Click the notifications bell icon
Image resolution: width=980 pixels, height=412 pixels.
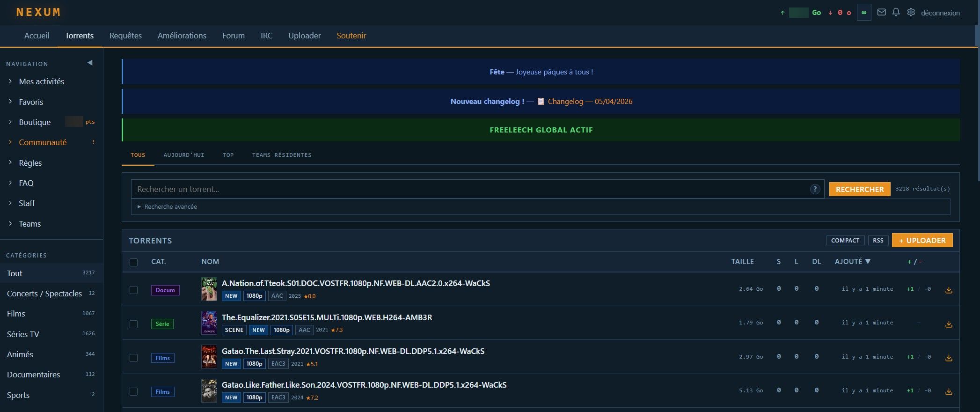896,13
